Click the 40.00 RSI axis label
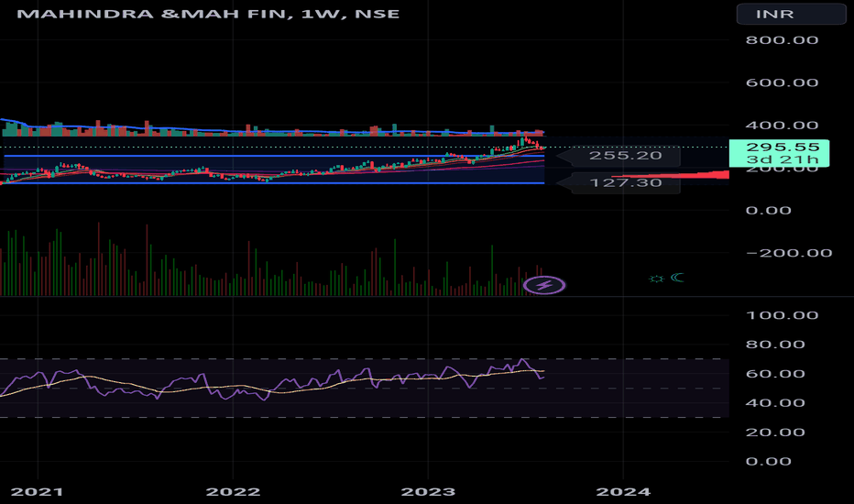The image size is (854, 504). point(775,403)
